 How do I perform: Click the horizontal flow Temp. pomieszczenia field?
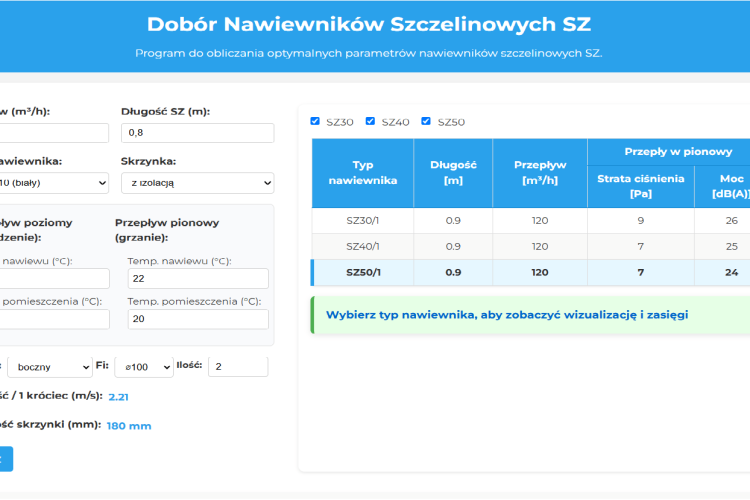[x=54, y=319]
